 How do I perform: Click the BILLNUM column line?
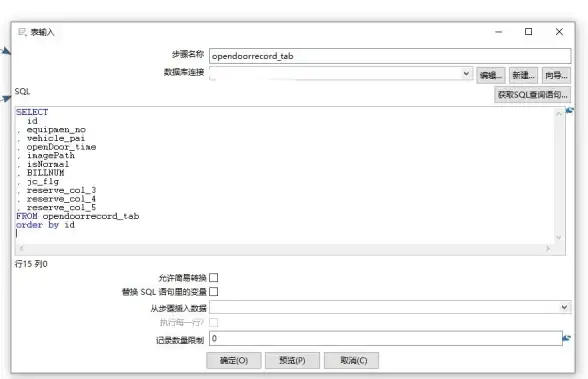(40, 173)
